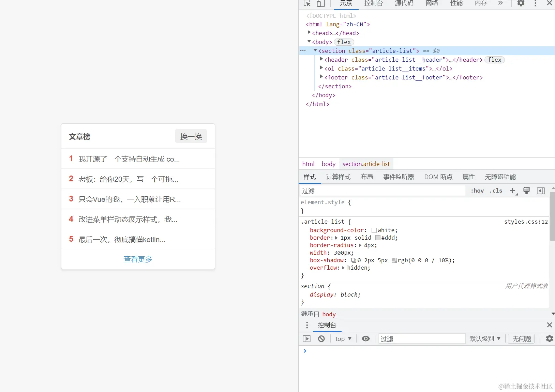Click the rgb box-shadow color swatch
Screen dimensions: 555x392
click(x=394, y=260)
